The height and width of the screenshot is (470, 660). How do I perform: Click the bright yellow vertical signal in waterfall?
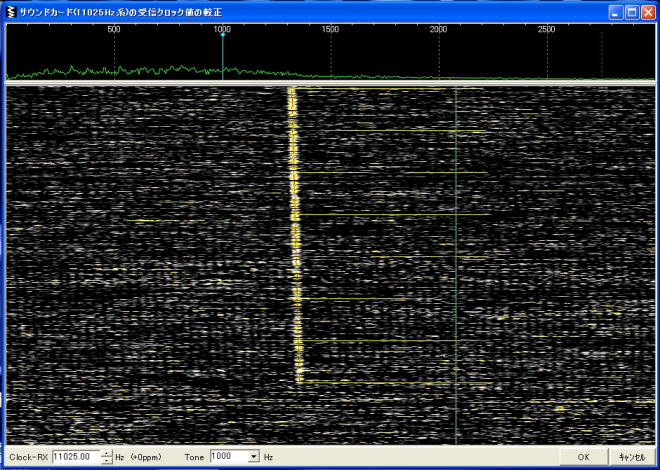294,230
